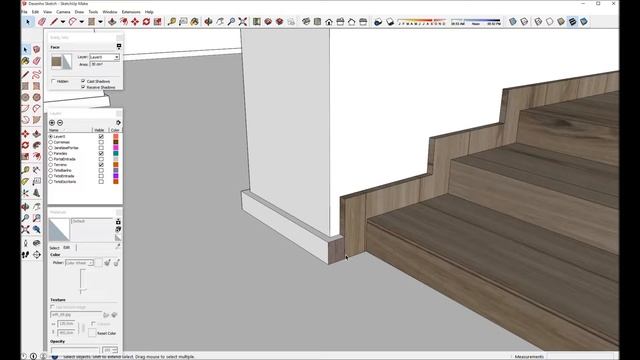Click the Delete Layer minus button
Screen dimensions: 640x360
point(60,122)
